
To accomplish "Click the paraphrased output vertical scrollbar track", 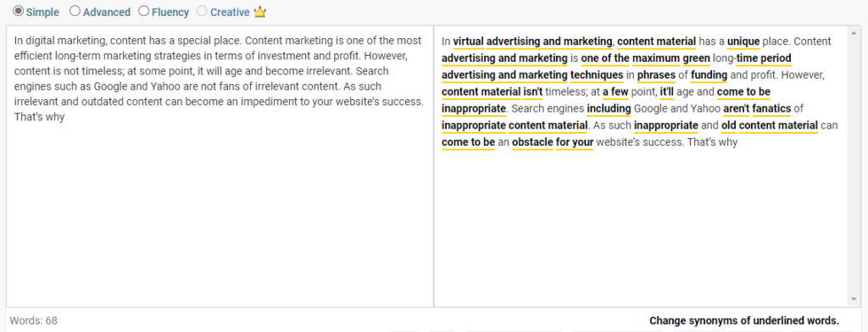I will 853,166.
